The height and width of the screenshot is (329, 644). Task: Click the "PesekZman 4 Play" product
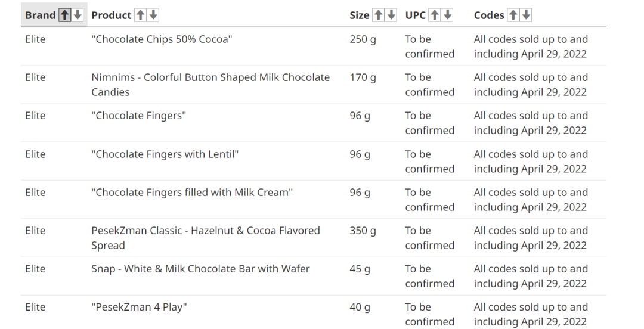click(139, 307)
